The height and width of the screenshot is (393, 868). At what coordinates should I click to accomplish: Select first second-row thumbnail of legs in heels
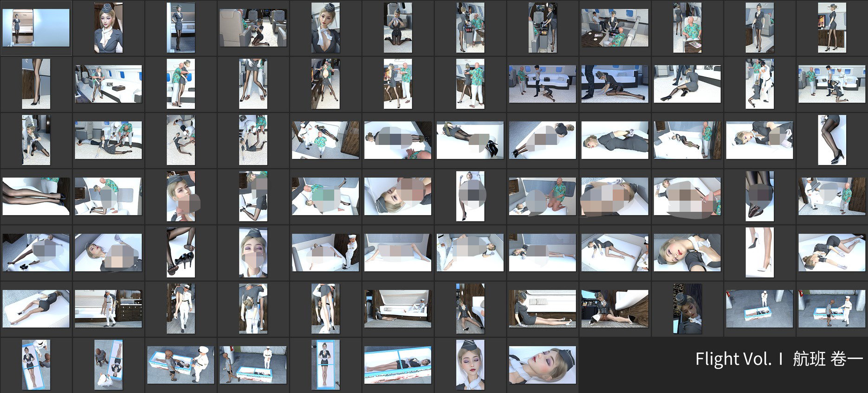pyautogui.click(x=36, y=84)
